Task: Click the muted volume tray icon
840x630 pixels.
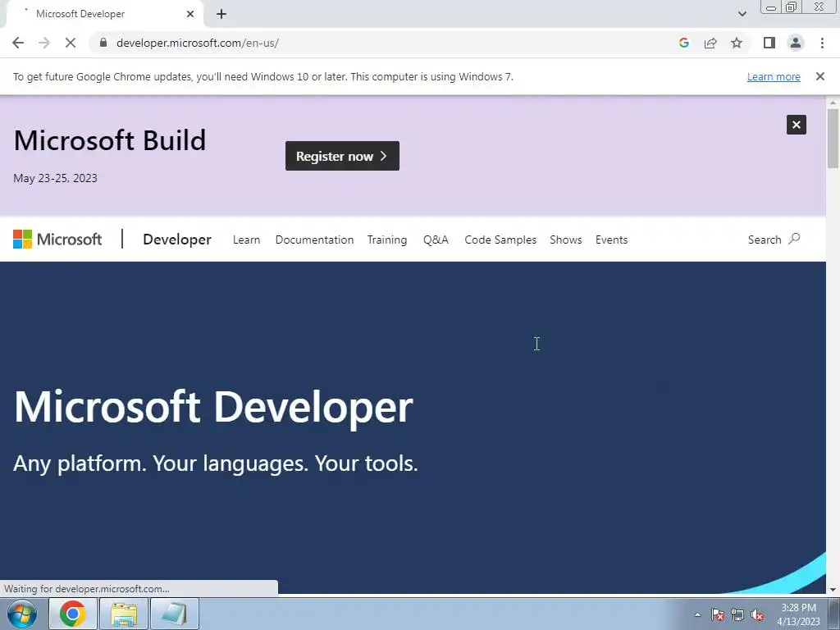Action: (x=757, y=614)
